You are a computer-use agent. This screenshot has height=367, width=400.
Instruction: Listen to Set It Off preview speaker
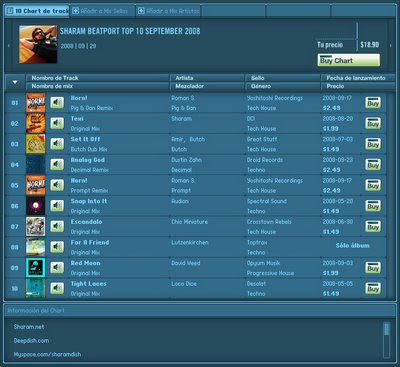click(57, 144)
